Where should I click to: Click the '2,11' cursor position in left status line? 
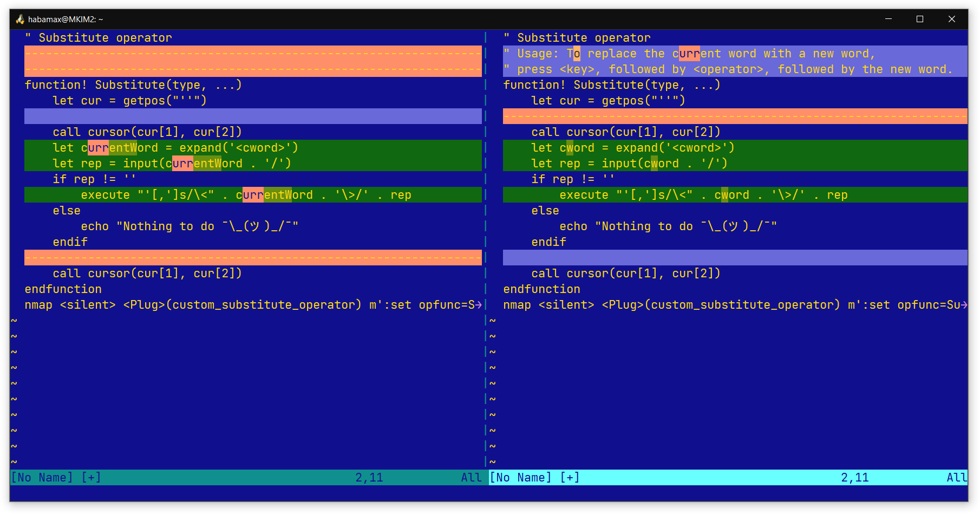pos(369,478)
